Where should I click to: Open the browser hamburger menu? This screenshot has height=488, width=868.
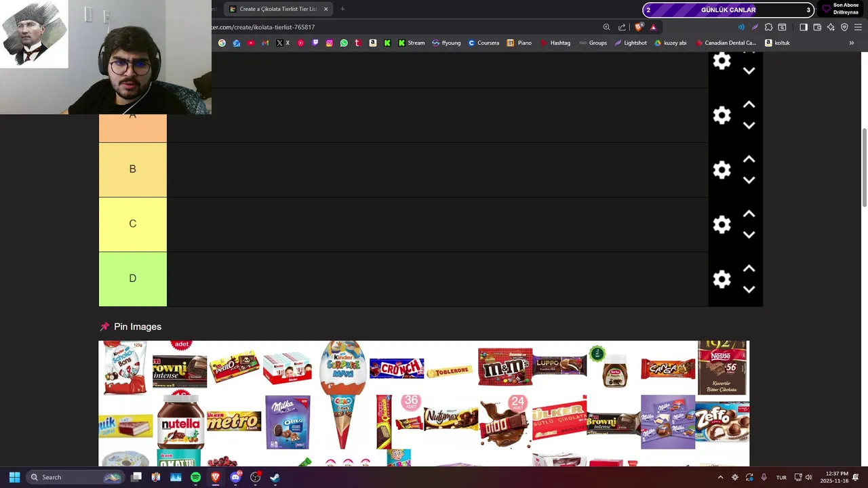point(858,27)
